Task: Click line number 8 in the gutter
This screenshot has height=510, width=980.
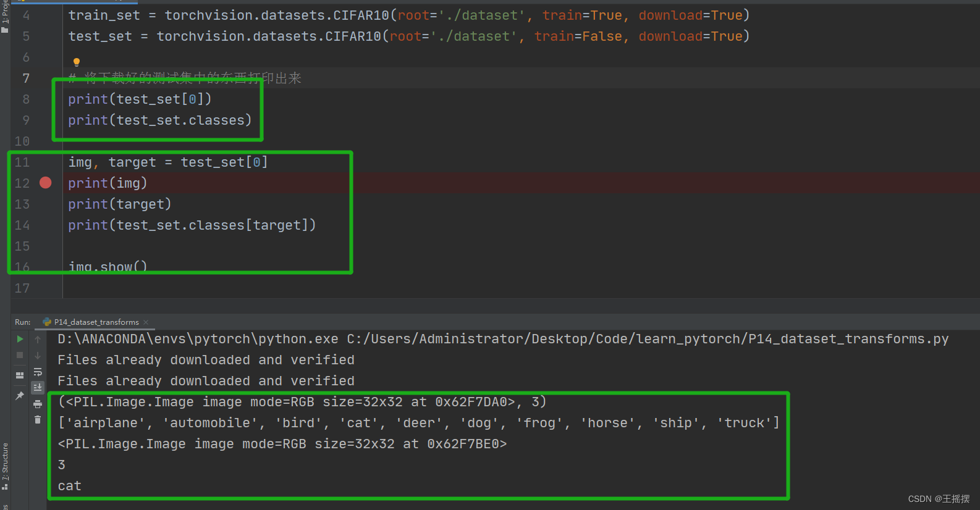Action: (26, 99)
